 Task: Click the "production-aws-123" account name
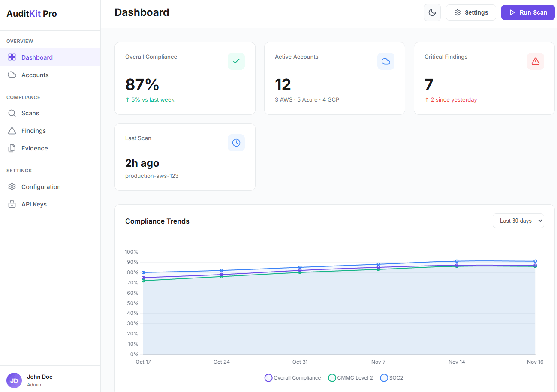(x=152, y=176)
